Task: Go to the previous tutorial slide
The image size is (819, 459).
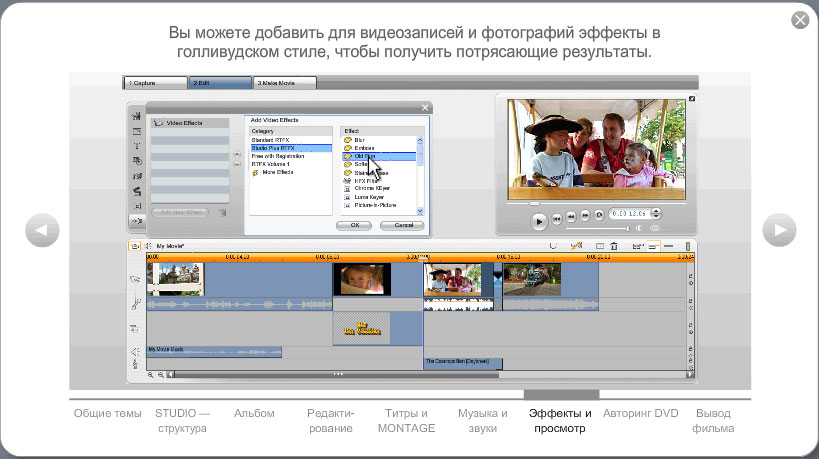Action: tap(41, 230)
